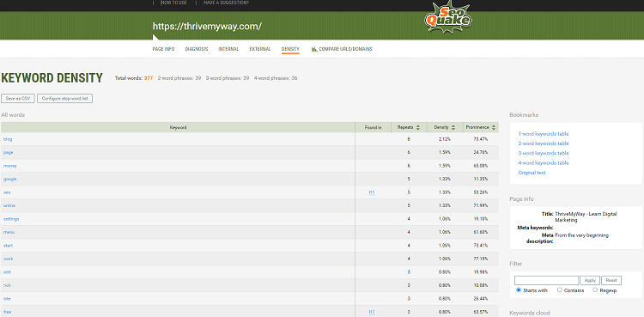The height and width of the screenshot is (317, 644).
Task: Click the keyword 'work' link
Action: point(9,259)
